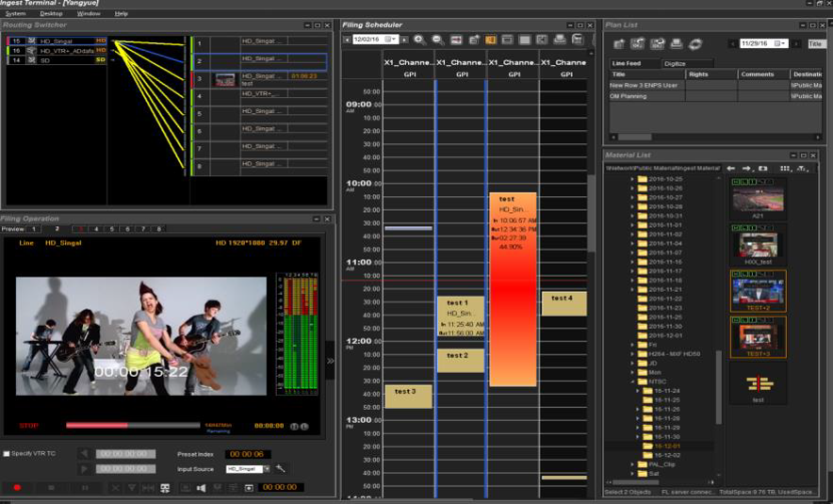The height and width of the screenshot is (504, 833).
Task: Click the wrench icon beside Input Source
Action: click(x=281, y=468)
